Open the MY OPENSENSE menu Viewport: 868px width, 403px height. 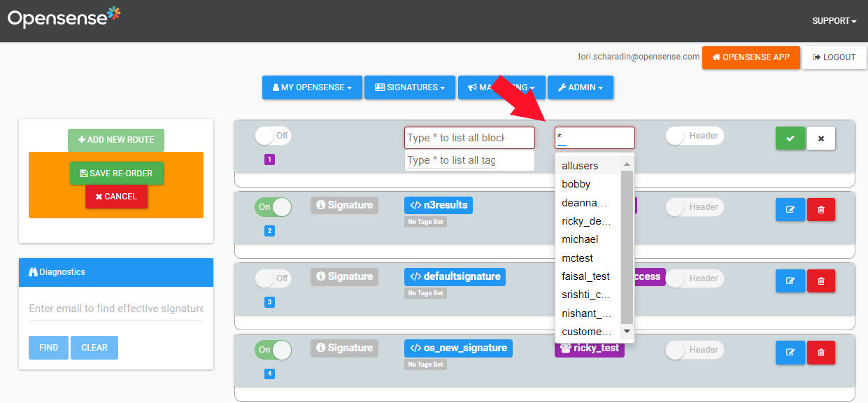(312, 87)
